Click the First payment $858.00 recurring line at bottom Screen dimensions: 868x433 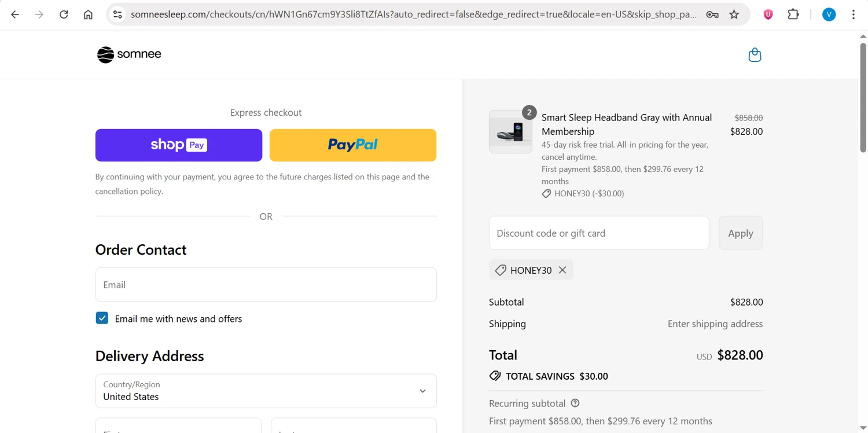point(601,421)
